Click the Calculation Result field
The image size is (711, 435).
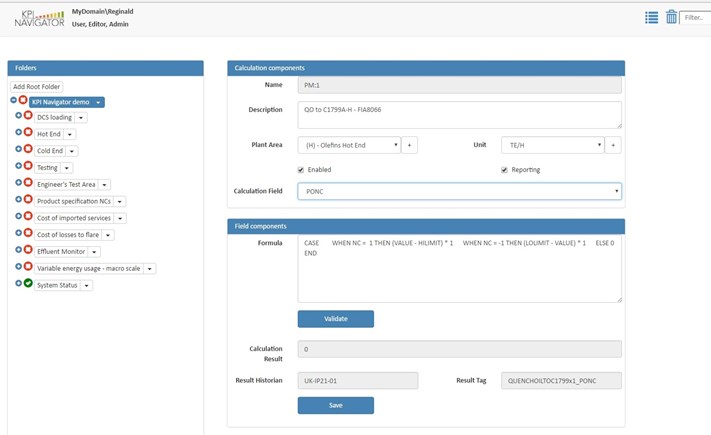pyautogui.click(x=459, y=349)
